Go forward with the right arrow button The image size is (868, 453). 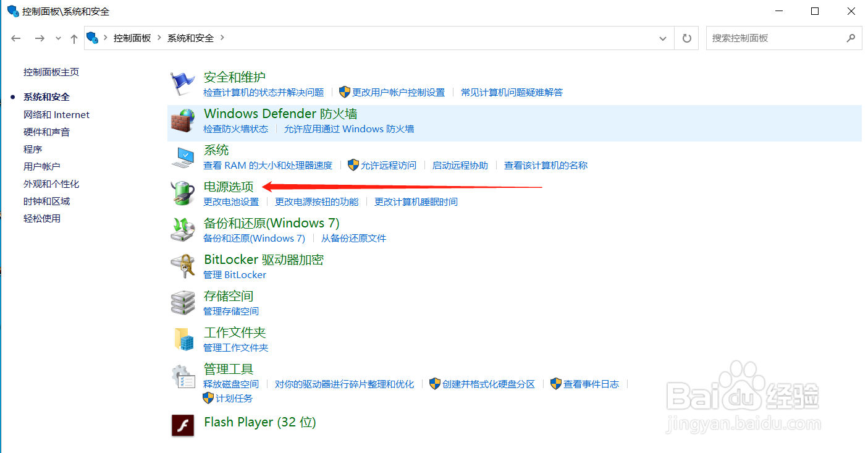pyautogui.click(x=40, y=38)
